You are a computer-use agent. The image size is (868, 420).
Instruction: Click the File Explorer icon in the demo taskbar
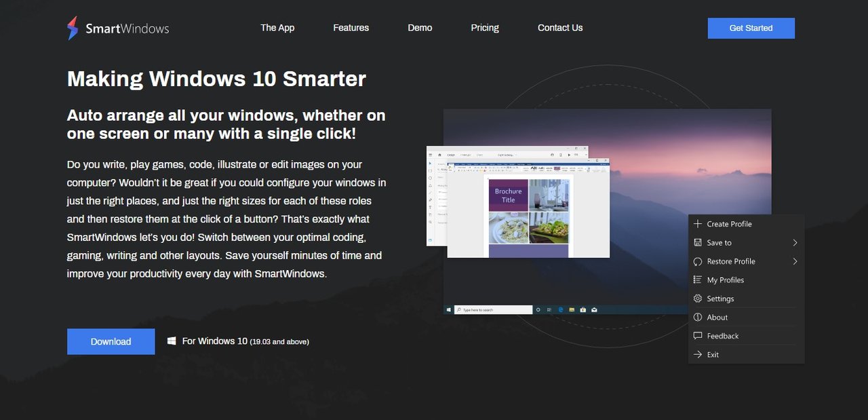572,309
